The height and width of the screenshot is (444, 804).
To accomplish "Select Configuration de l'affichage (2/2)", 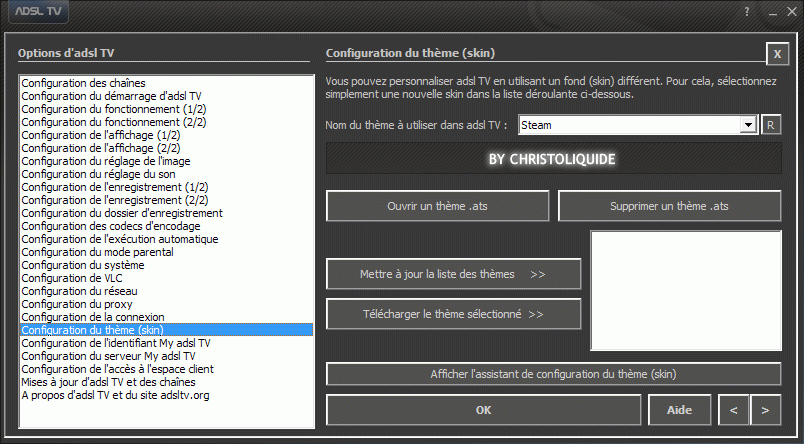I will point(166,148).
